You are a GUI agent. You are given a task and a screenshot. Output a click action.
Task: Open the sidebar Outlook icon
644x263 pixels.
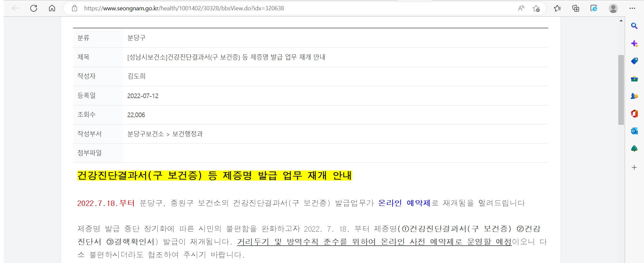634,131
